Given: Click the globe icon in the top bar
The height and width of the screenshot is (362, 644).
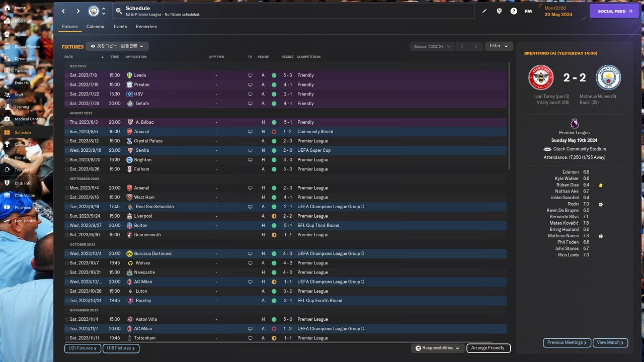Looking at the screenshot, I should point(499,11).
